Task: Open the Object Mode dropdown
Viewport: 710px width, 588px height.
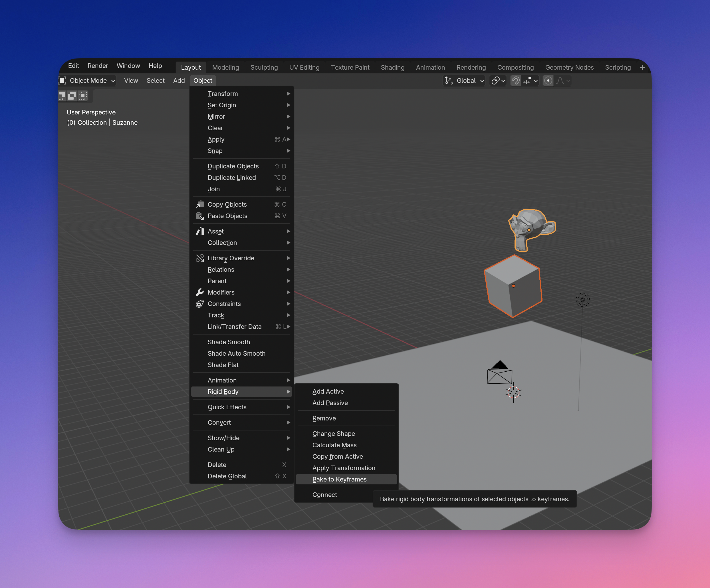Action: 87,80
